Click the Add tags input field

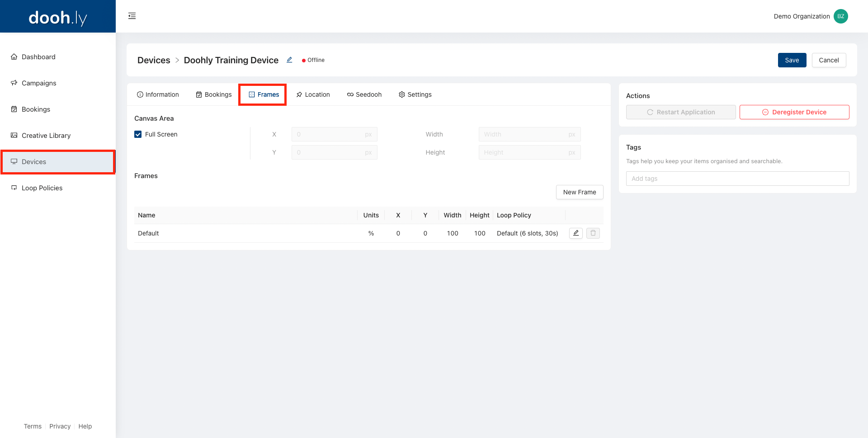click(737, 179)
